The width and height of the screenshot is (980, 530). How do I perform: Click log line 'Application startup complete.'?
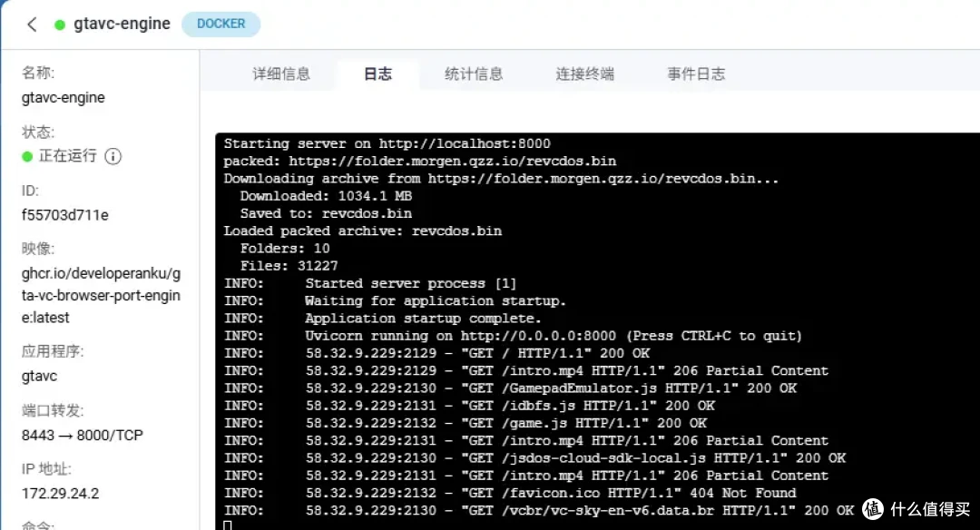(x=383, y=319)
